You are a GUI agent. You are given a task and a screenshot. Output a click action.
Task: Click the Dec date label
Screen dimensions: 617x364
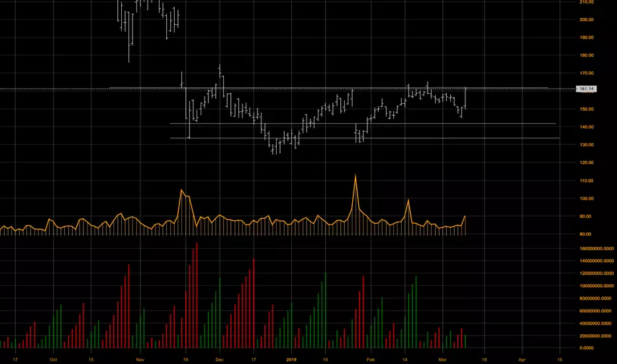point(220,359)
